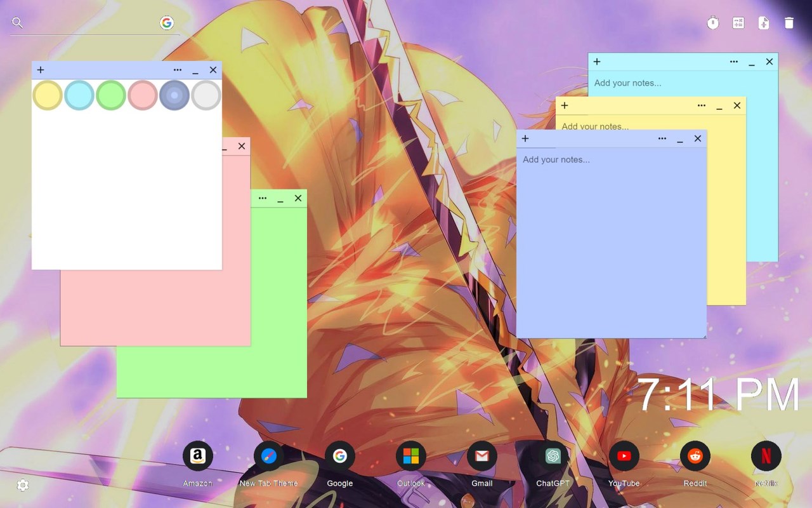The height and width of the screenshot is (508, 812).
Task: Add a note from cyan note's plus
Action: [597, 62]
